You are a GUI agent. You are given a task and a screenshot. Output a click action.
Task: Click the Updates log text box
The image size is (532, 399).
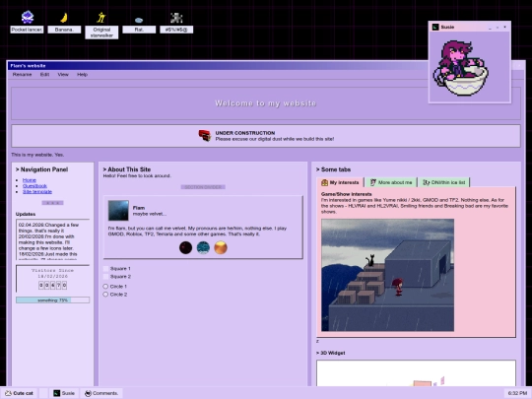tap(52, 239)
